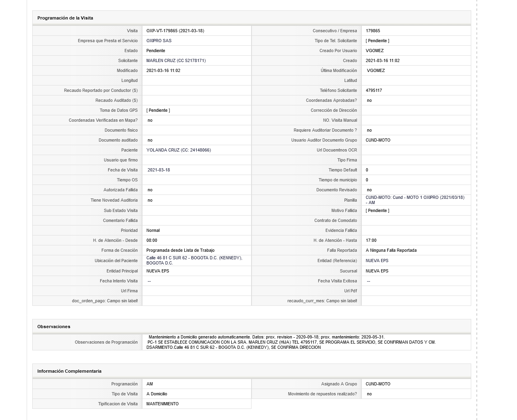
Task: Click the Consecutivo / Empresa value 179865
Action: pos(373,31)
